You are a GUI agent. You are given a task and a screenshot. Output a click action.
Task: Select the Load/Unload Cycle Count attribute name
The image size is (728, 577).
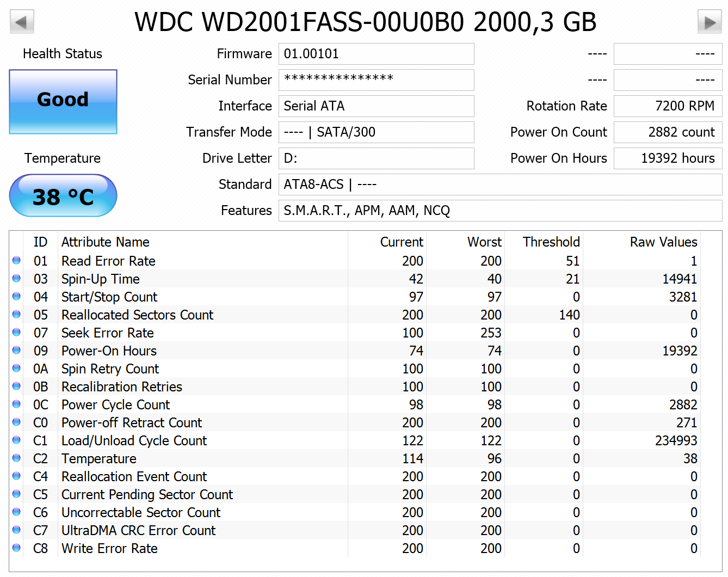point(134,441)
